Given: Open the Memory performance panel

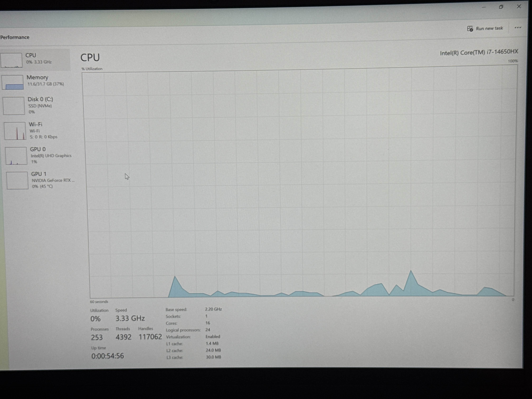Looking at the screenshot, I should [37, 77].
